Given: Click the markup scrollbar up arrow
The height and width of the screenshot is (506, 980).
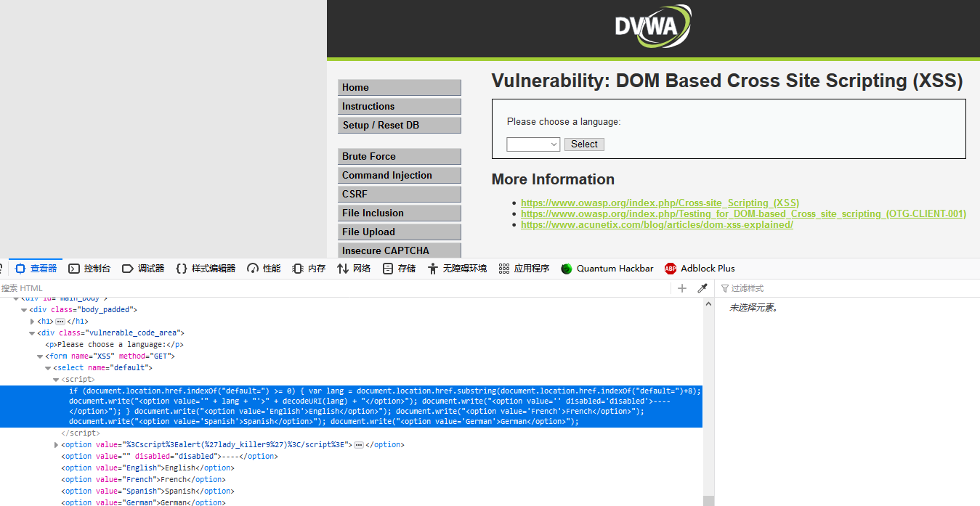Looking at the screenshot, I should pos(708,303).
